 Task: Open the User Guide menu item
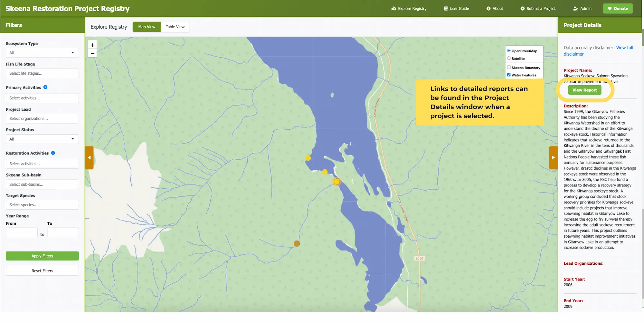(x=456, y=9)
